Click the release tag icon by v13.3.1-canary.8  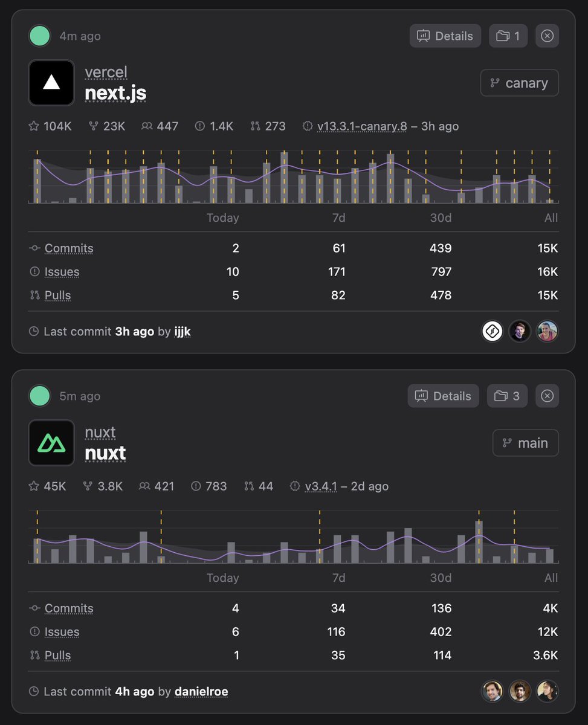(307, 126)
